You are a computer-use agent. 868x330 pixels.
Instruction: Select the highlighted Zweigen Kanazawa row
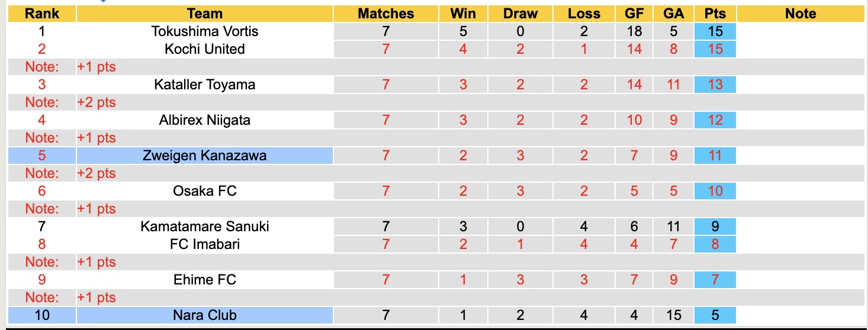click(x=205, y=156)
